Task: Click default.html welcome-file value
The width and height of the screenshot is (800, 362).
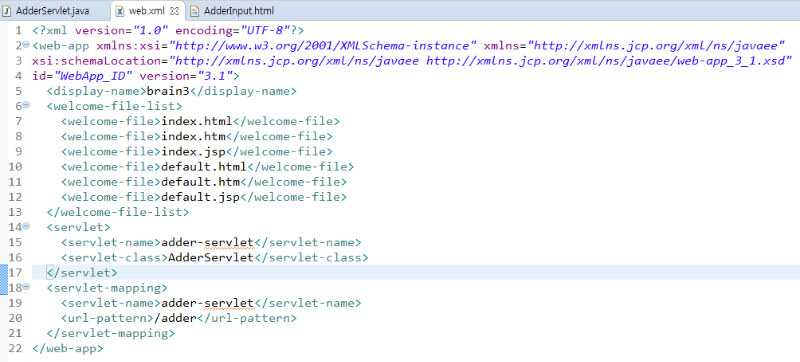Action: pos(204,167)
